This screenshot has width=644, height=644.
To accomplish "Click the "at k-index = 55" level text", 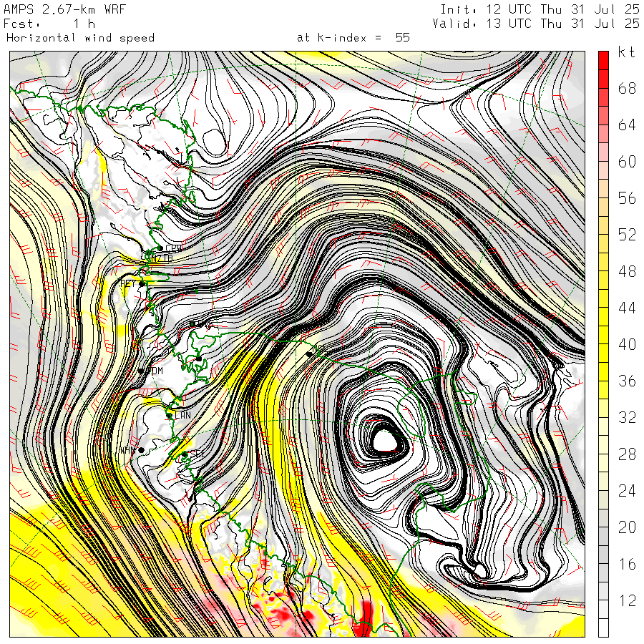I will (x=353, y=38).
